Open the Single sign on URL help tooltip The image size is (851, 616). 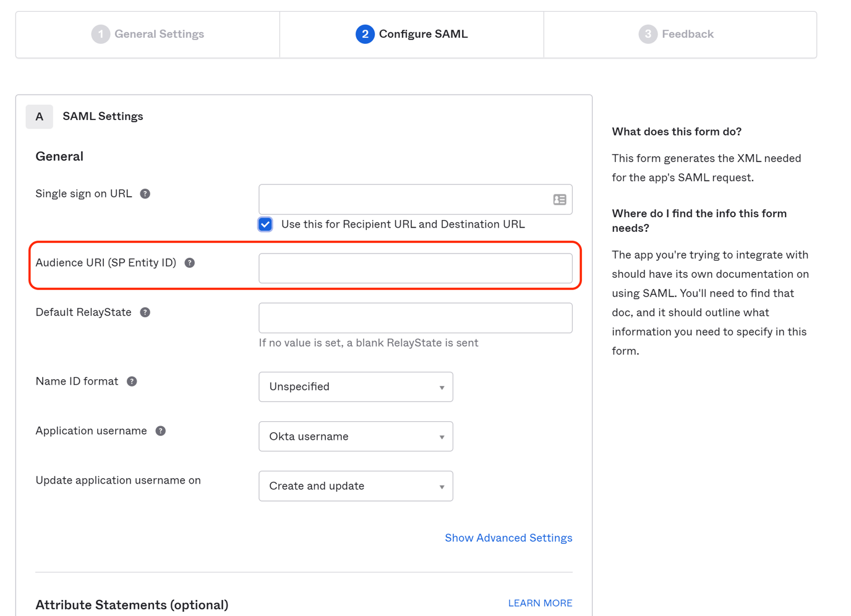[145, 193]
